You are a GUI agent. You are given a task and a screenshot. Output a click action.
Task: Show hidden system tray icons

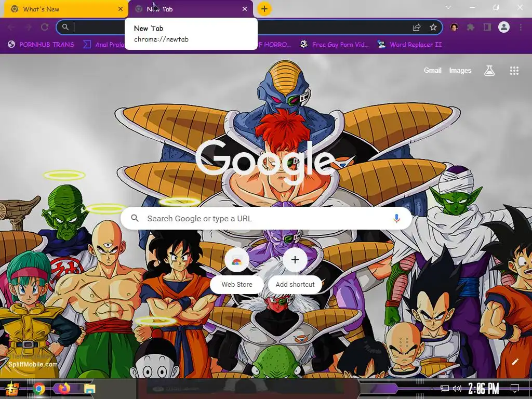pos(432,389)
